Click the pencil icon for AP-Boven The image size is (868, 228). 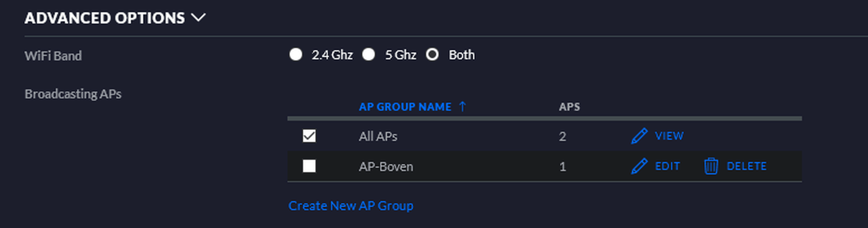click(x=639, y=166)
